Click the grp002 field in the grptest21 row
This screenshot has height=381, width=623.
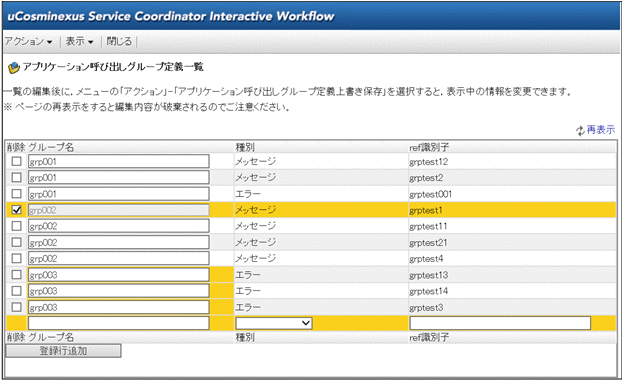118,242
